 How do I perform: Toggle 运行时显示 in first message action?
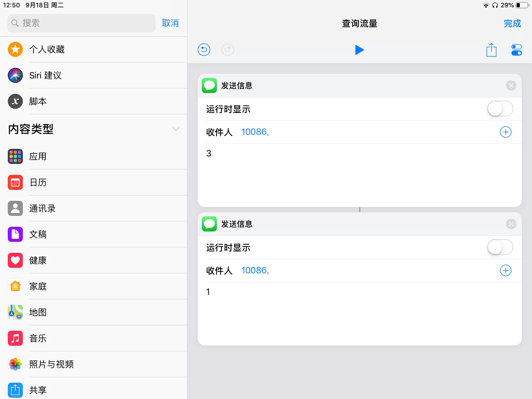coord(500,109)
